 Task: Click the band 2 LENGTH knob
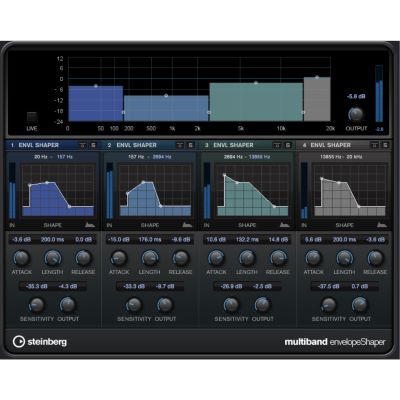(150, 258)
